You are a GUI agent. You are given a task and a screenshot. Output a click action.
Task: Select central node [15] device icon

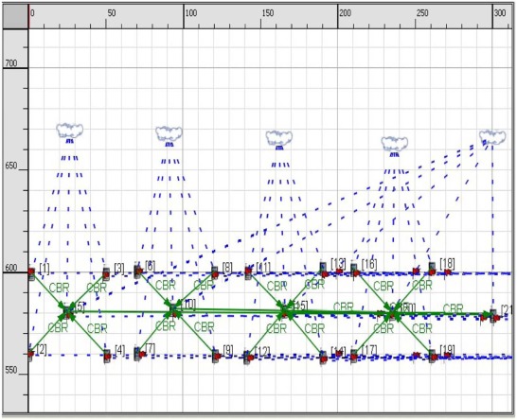coord(284,311)
